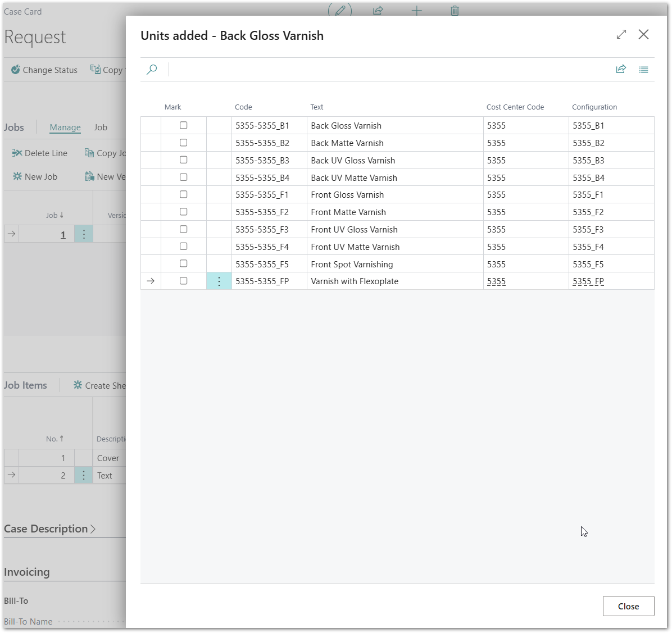Click the search magnifier icon in dialog
The width and height of the screenshot is (672, 633).
[152, 70]
